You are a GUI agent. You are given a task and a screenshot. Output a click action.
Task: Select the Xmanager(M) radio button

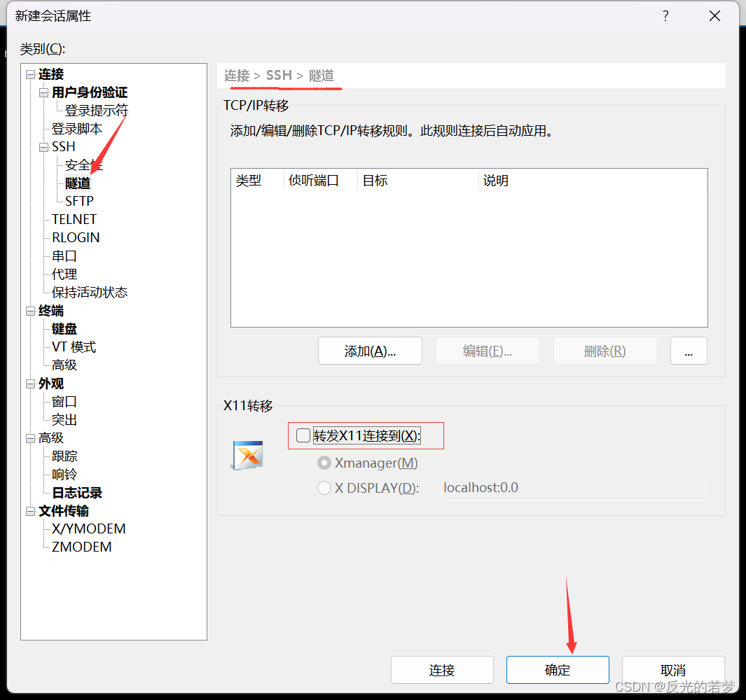point(324,463)
